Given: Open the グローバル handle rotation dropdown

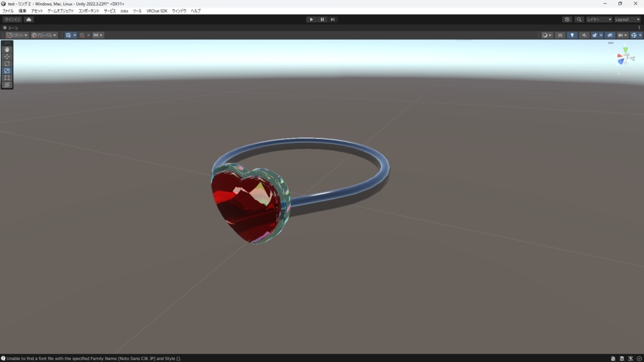Looking at the screenshot, I should click(44, 35).
